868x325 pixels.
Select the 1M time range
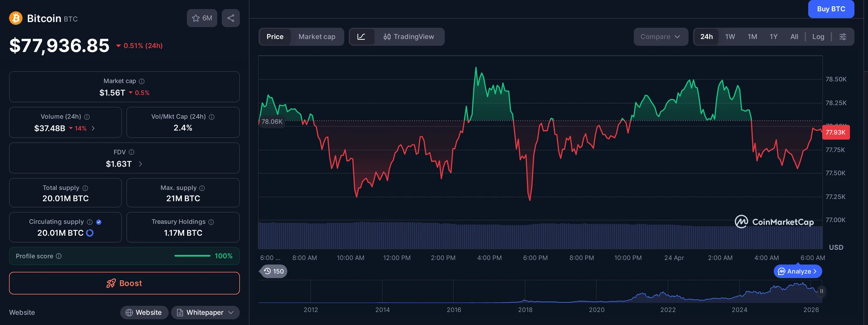pyautogui.click(x=752, y=37)
